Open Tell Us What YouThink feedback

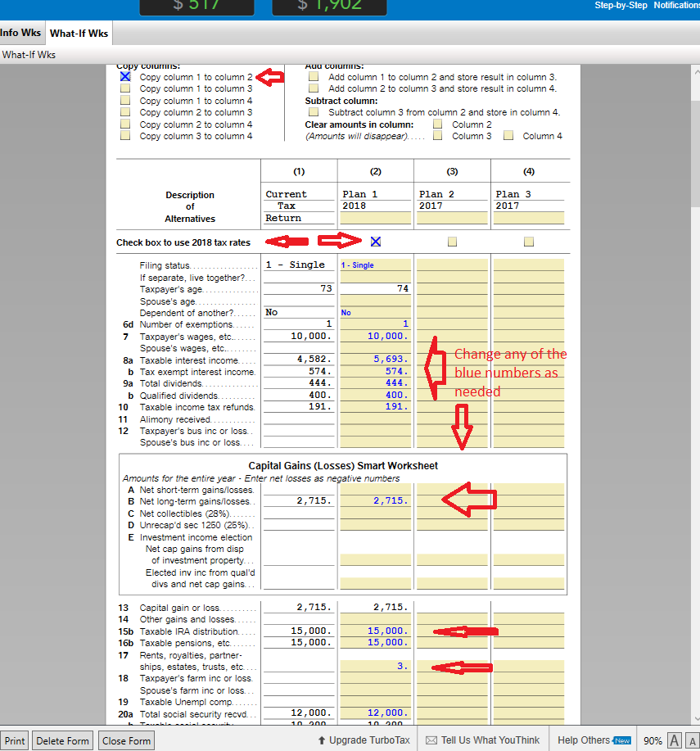tap(482, 740)
